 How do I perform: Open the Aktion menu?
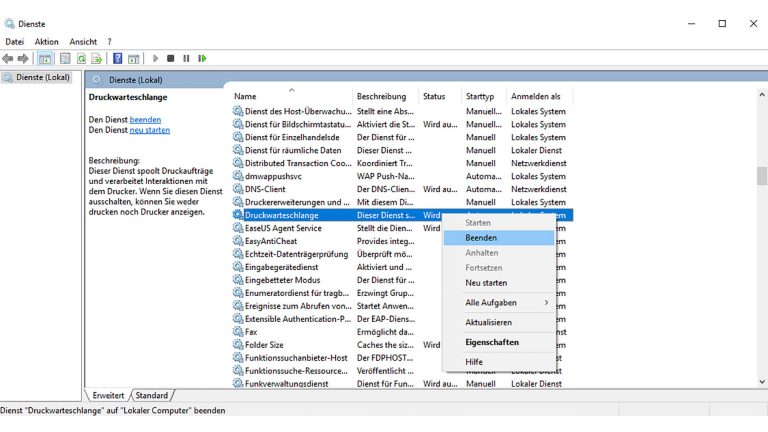pyautogui.click(x=47, y=42)
